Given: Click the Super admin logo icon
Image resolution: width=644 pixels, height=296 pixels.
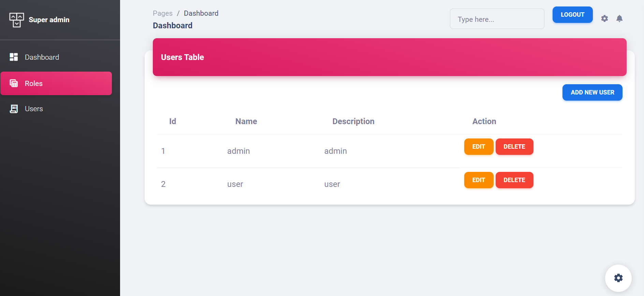Looking at the screenshot, I should pos(16,20).
